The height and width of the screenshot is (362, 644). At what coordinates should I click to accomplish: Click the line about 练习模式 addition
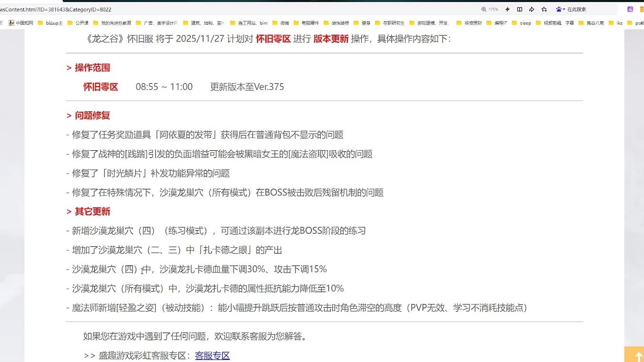pyautogui.click(x=216, y=231)
